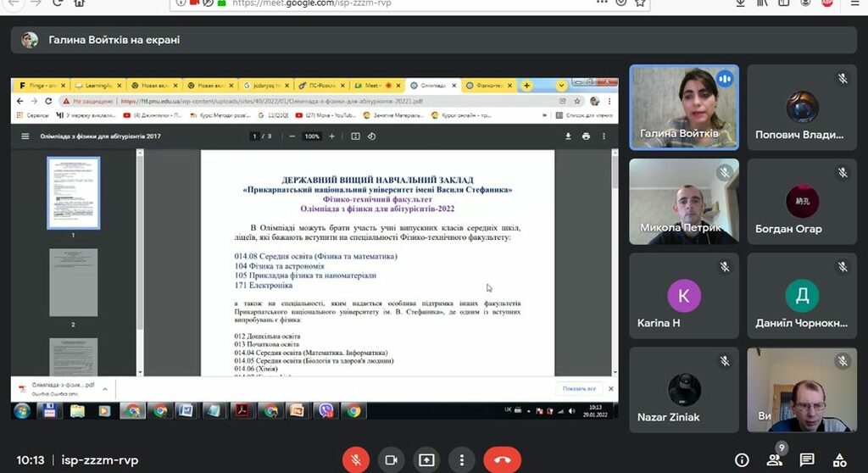Open the Activities panel icon

pos(839,460)
